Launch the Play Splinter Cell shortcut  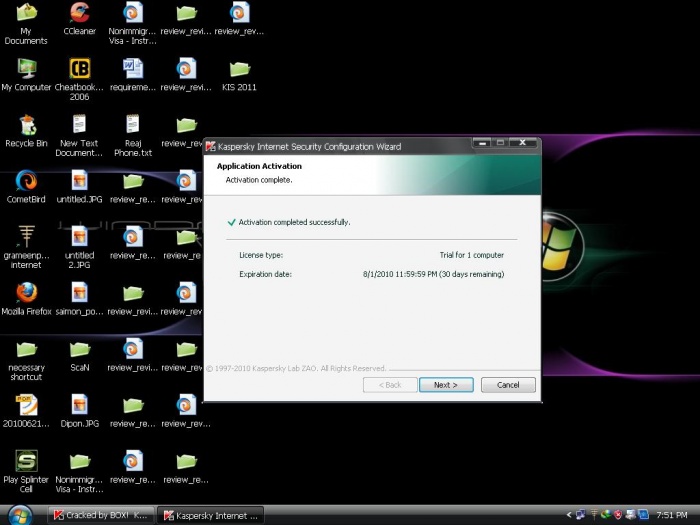(26, 471)
